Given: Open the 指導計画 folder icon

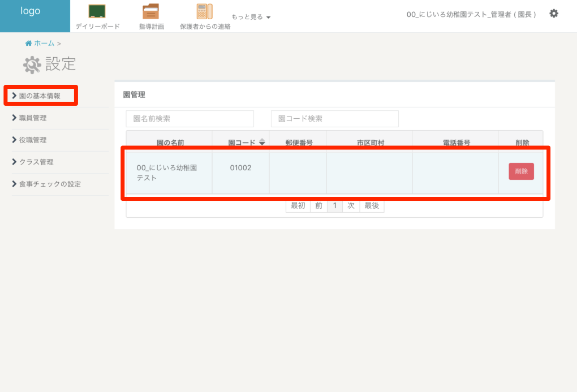Looking at the screenshot, I should point(150,12).
